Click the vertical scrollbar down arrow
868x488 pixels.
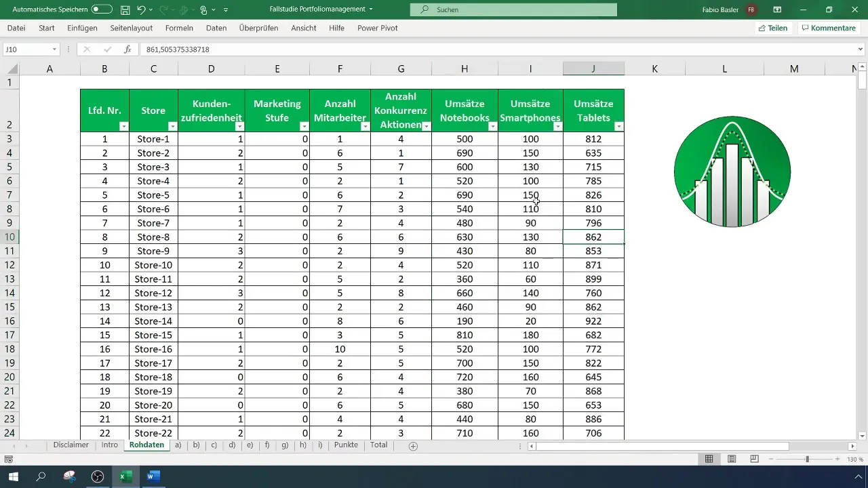point(862,436)
